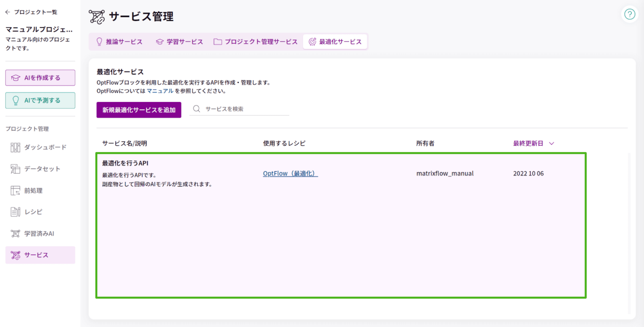Click the レシピ sidebar icon

(x=15, y=212)
